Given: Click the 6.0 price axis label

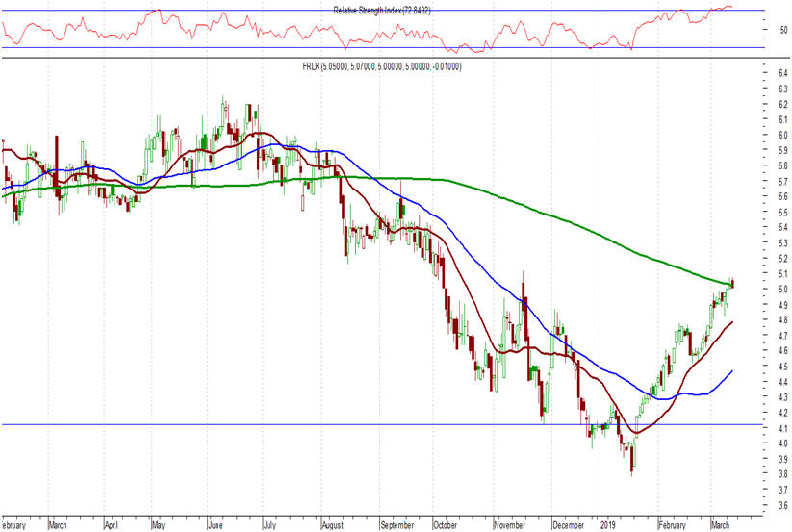Looking at the screenshot, I should point(783,135).
